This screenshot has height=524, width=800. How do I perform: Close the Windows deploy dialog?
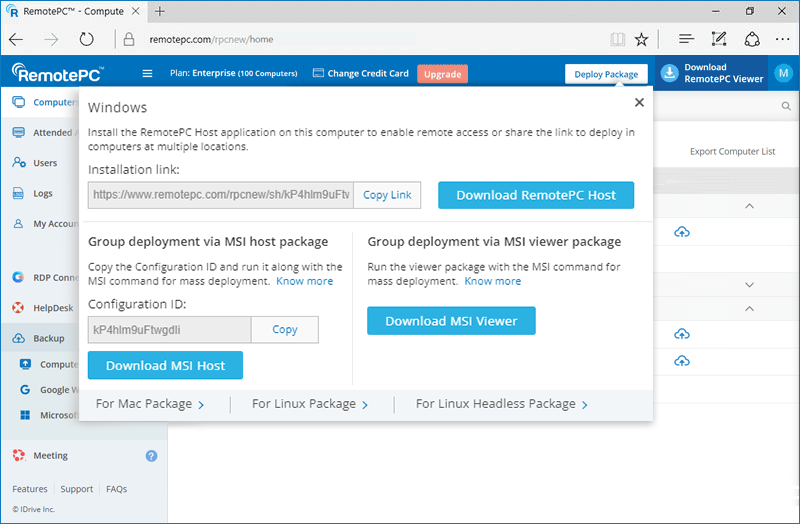coord(639,103)
